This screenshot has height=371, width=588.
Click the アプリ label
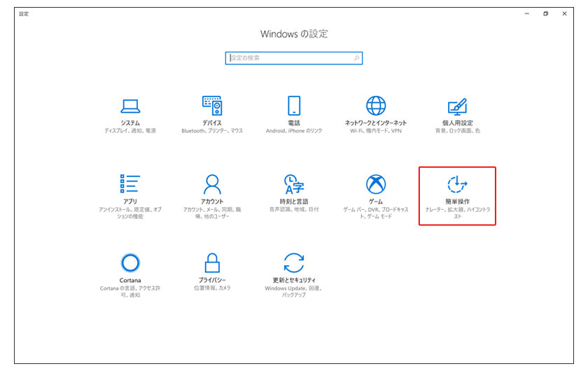130,202
